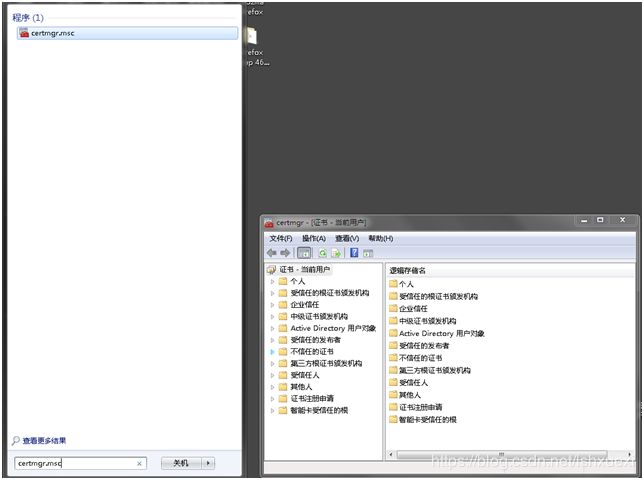This screenshot has width=644, height=480.
Task: Click folder icon of 其他人 in right pane
Action: point(393,395)
